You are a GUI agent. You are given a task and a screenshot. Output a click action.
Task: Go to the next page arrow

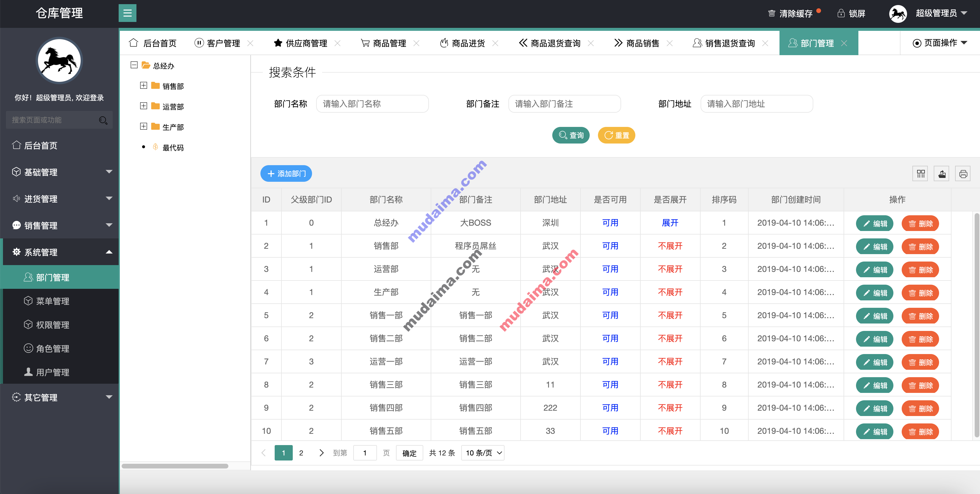tap(322, 453)
